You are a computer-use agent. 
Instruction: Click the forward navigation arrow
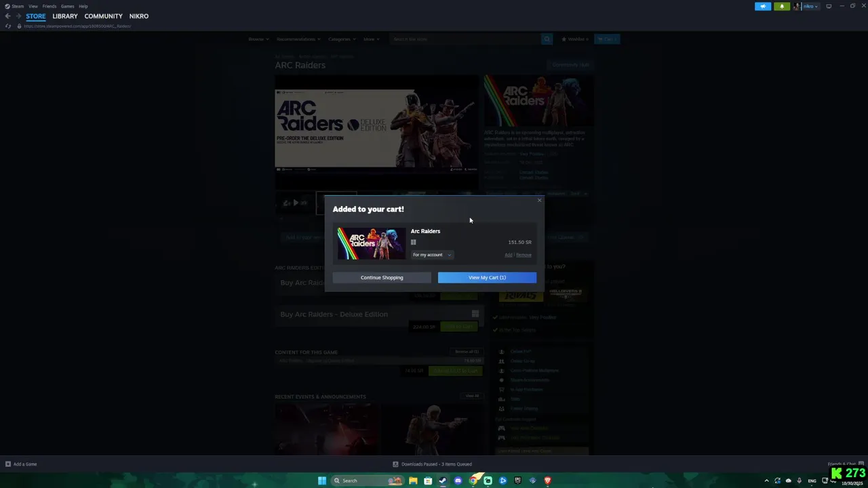[x=18, y=16]
